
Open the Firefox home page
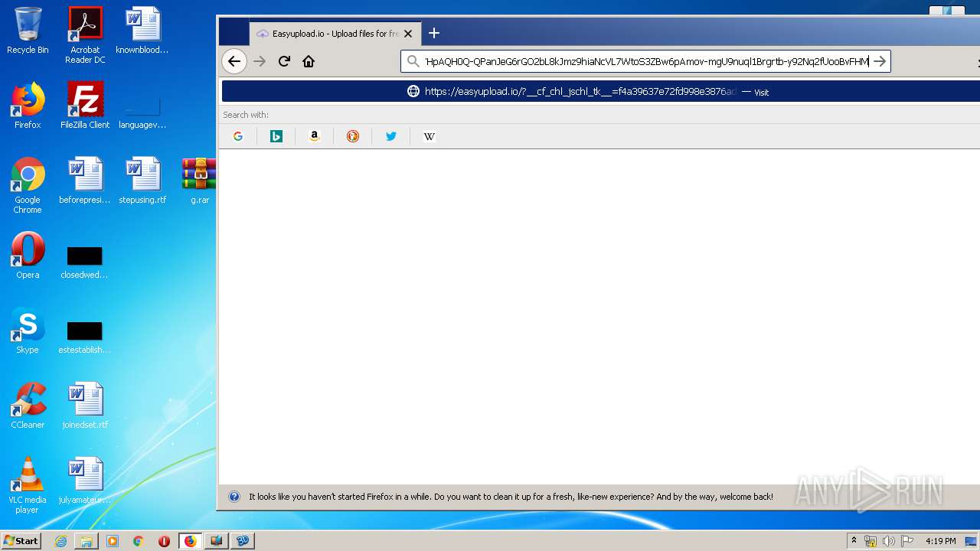click(309, 61)
